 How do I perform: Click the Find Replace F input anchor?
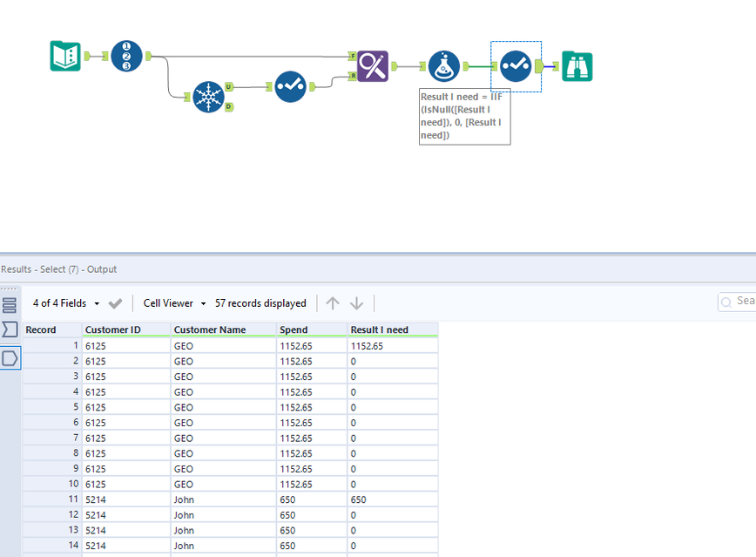tap(353, 56)
